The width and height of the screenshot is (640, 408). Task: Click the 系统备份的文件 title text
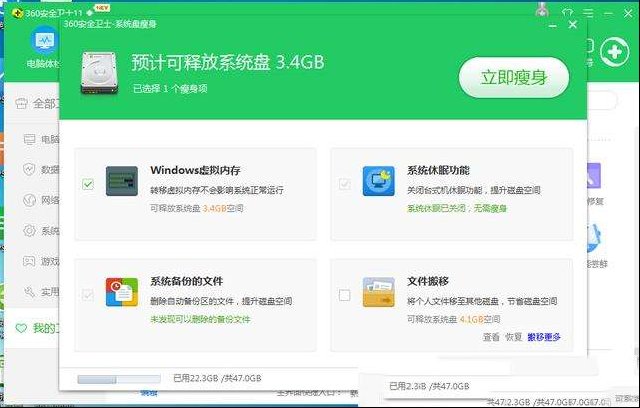tap(187, 281)
